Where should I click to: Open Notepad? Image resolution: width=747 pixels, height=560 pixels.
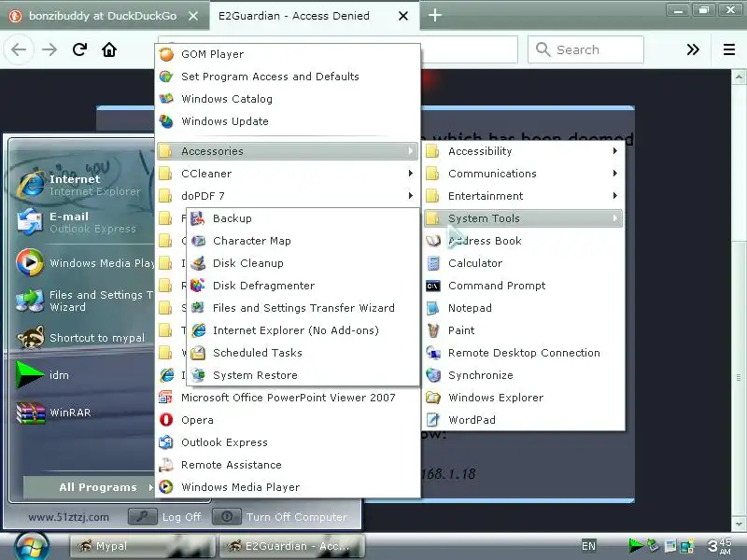[523, 308]
